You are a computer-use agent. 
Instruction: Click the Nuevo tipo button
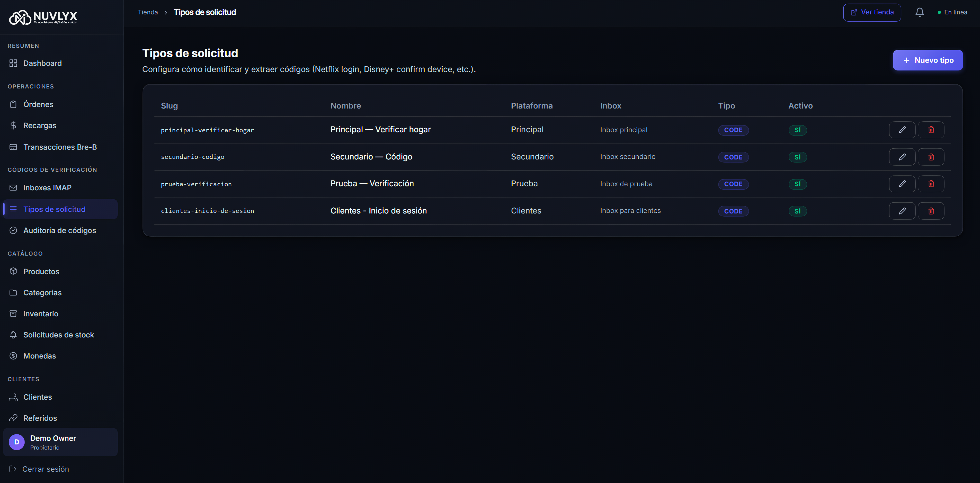click(928, 60)
